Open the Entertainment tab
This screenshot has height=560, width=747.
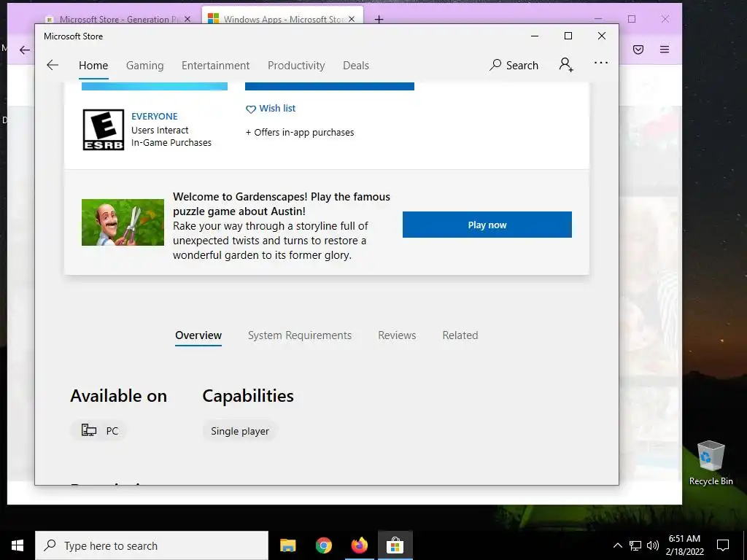click(x=215, y=66)
